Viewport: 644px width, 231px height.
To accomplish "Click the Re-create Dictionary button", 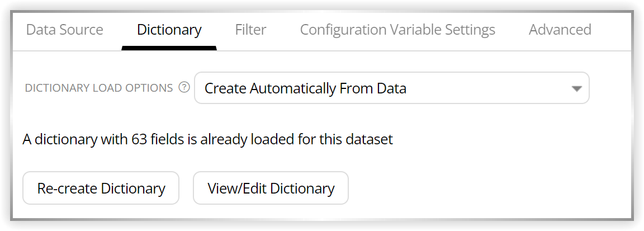I will (101, 188).
